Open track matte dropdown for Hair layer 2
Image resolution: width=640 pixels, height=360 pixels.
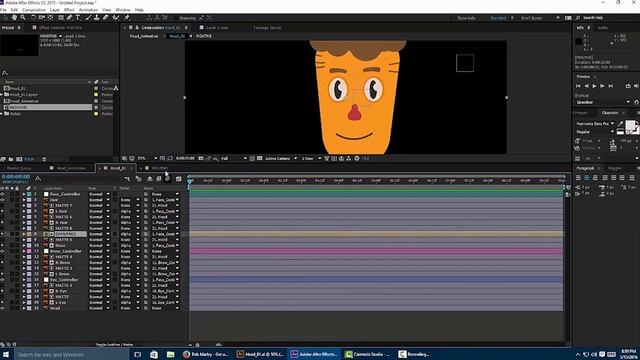(x=130, y=200)
